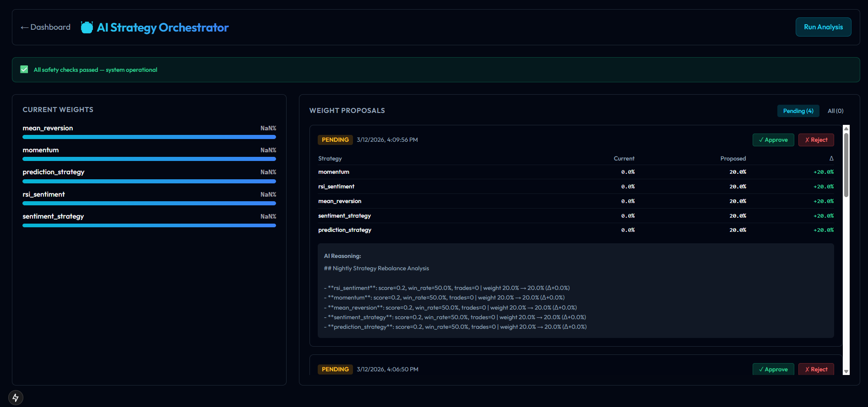The width and height of the screenshot is (868, 407).
Task: Click the momentum weight progress bar
Action: (x=149, y=159)
